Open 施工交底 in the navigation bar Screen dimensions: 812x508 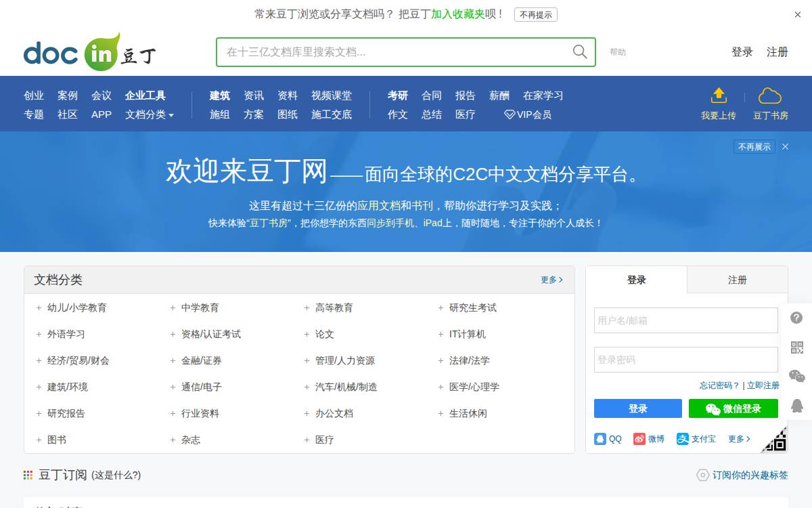click(x=332, y=114)
